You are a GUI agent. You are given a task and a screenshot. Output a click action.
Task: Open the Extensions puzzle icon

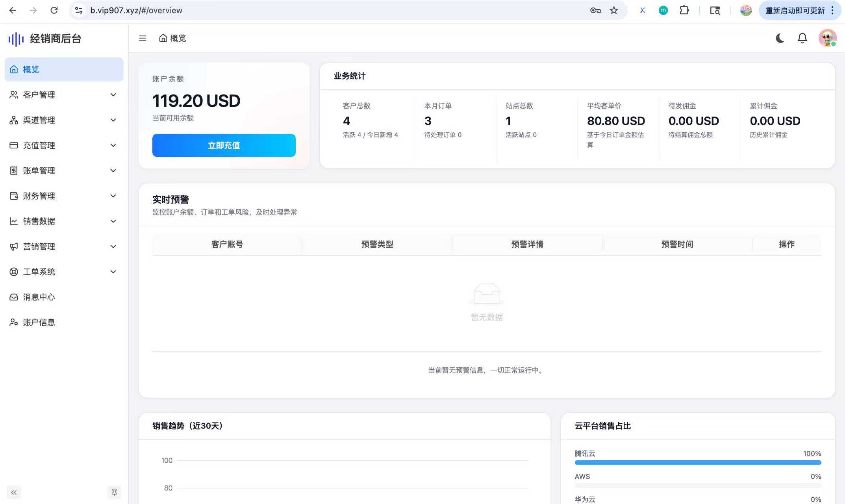[684, 10]
